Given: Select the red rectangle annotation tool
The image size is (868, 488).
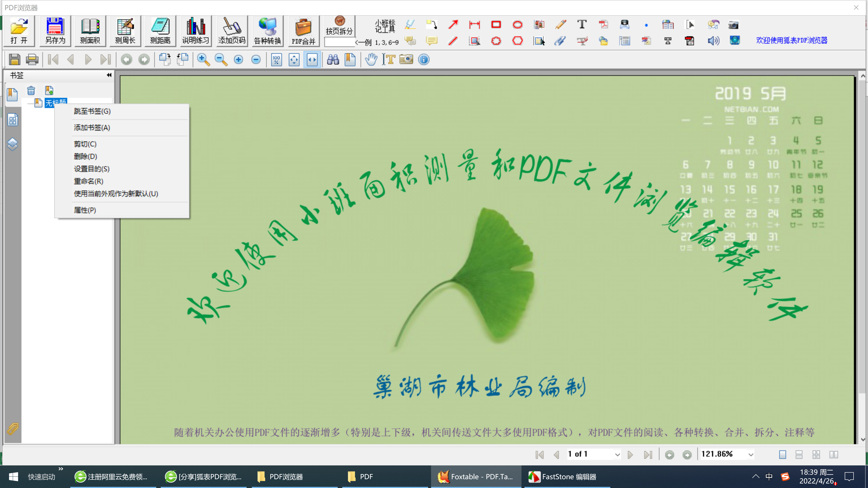Looking at the screenshot, I should pos(496,24).
